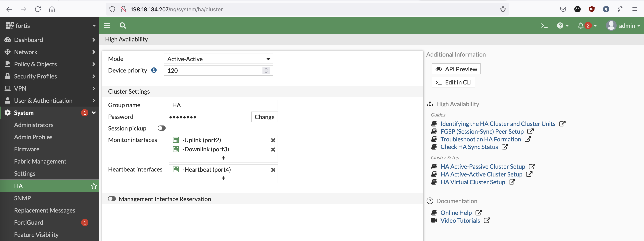Remove Heartbeat (port4) interface entry

click(x=273, y=170)
